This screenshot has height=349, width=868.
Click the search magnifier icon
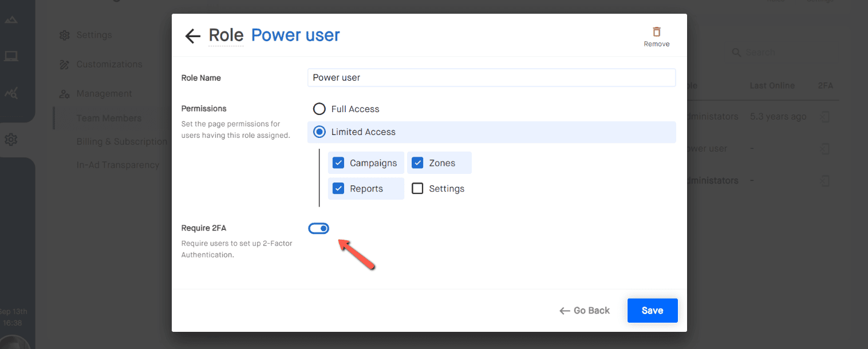tap(737, 53)
